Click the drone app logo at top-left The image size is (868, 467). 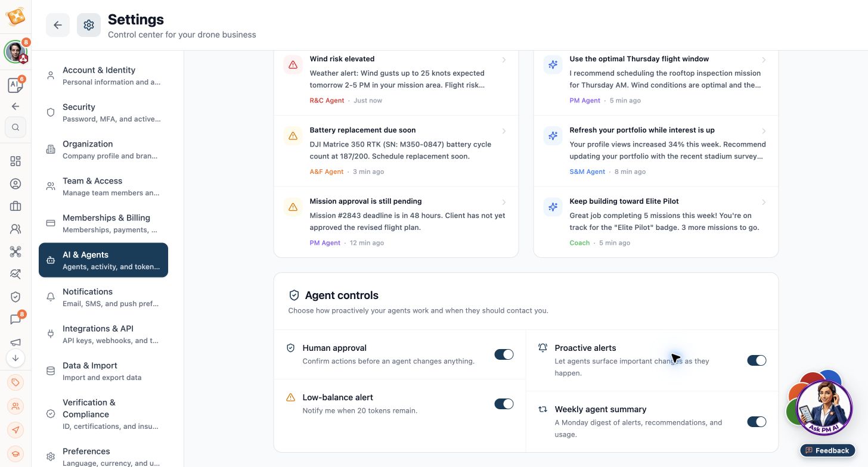pos(15,16)
